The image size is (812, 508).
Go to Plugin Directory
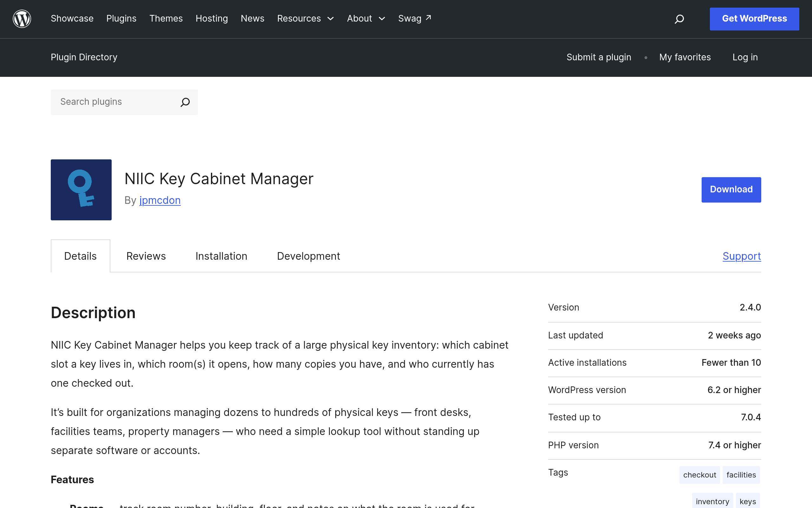coord(84,57)
